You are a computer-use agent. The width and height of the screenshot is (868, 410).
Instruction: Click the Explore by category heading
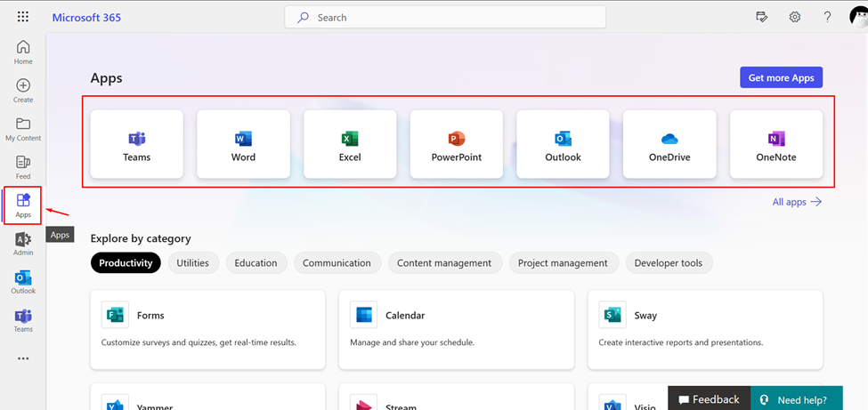141,238
